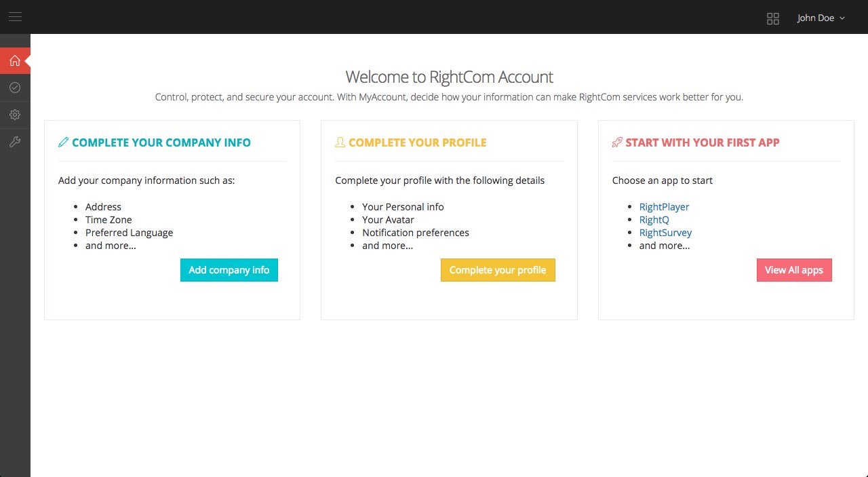Image resolution: width=868 pixels, height=477 pixels.
Task: Click the Complete your profile button
Action: (x=498, y=270)
